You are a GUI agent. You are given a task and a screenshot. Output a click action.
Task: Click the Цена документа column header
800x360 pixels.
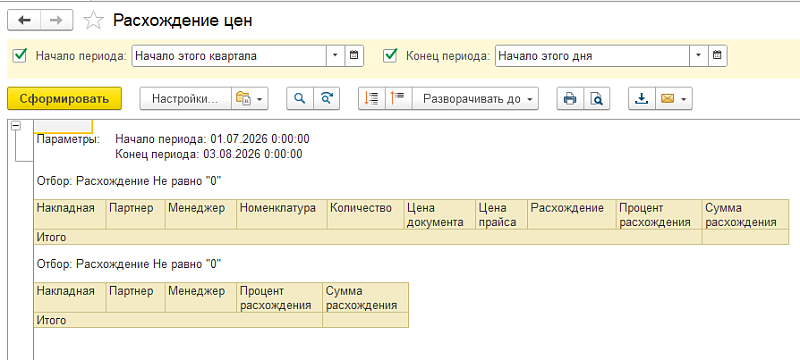pos(439,215)
